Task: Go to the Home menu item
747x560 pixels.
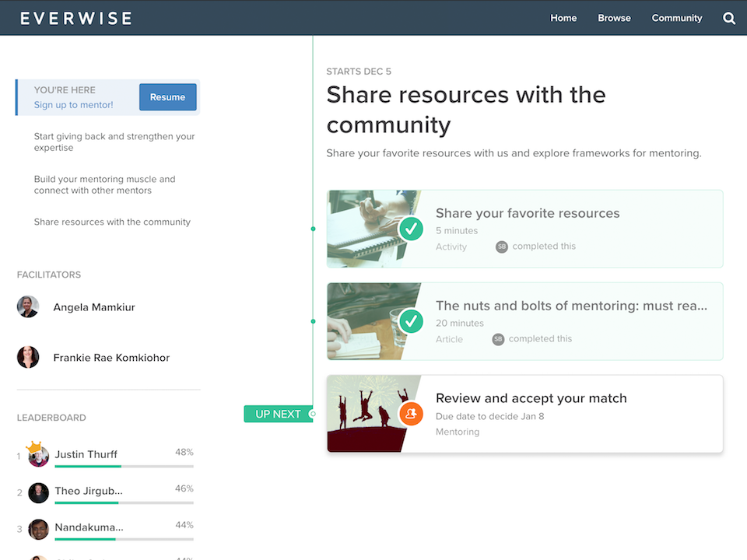Action: [x=563, y=18]
